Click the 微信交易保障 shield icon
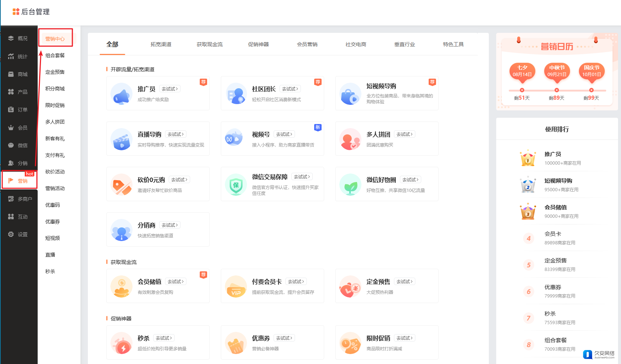The image size is (621, 364). (x=236, y=185)
